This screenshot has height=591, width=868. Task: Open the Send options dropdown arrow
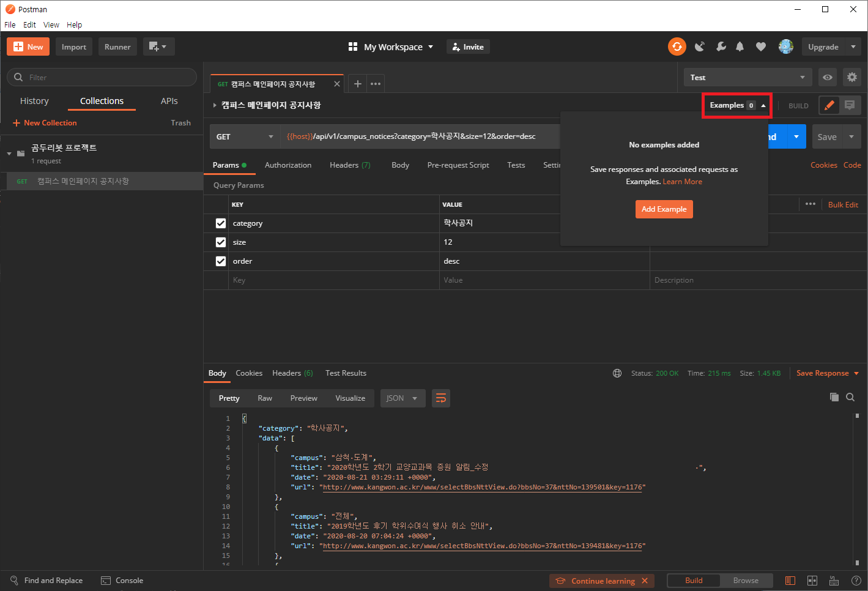796,136
